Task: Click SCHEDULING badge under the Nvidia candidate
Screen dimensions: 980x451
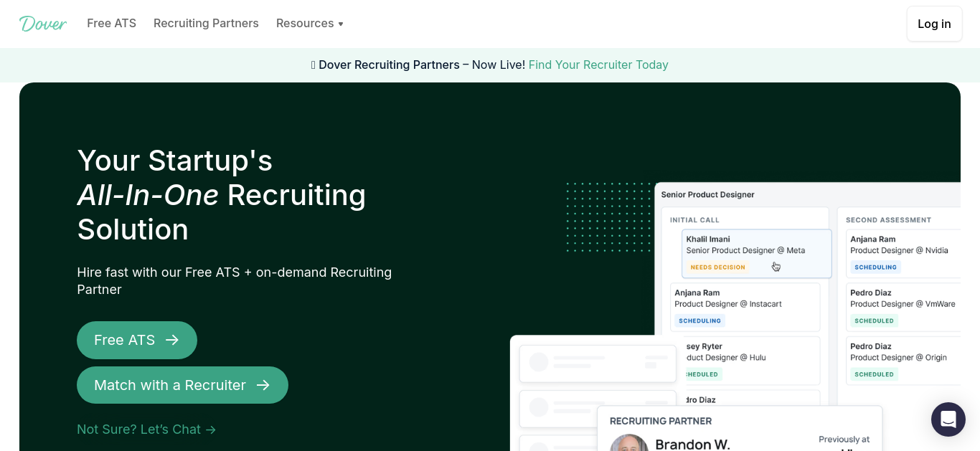Action: 875,267
